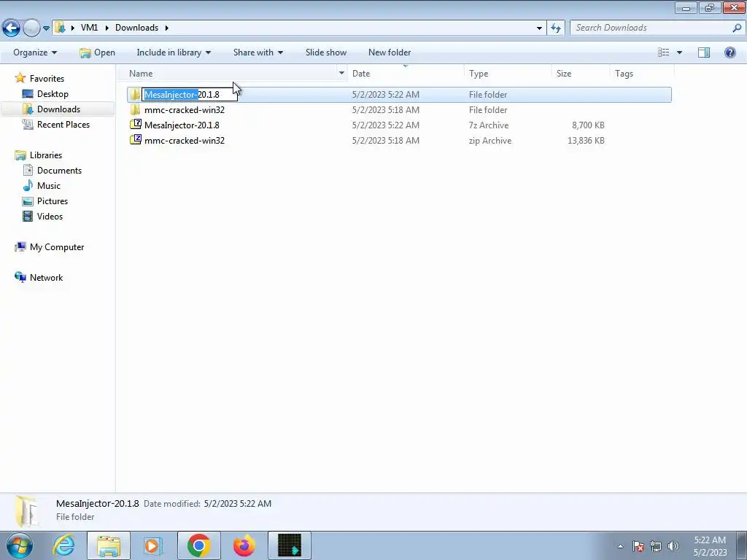Image resolution: width=747 pixels, height=560 pixels.
Task: Click the volume speaker icon
Action: pyautogui.click(x=673, y=546)
